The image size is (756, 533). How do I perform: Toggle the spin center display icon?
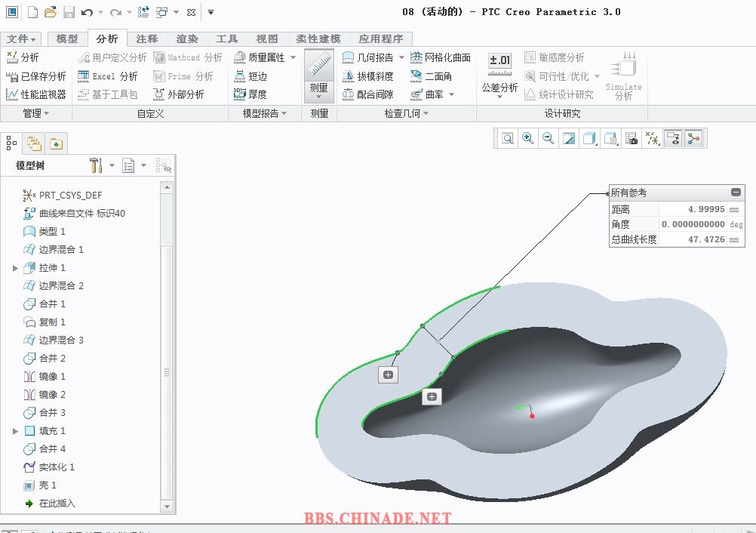tap(693, 138)
